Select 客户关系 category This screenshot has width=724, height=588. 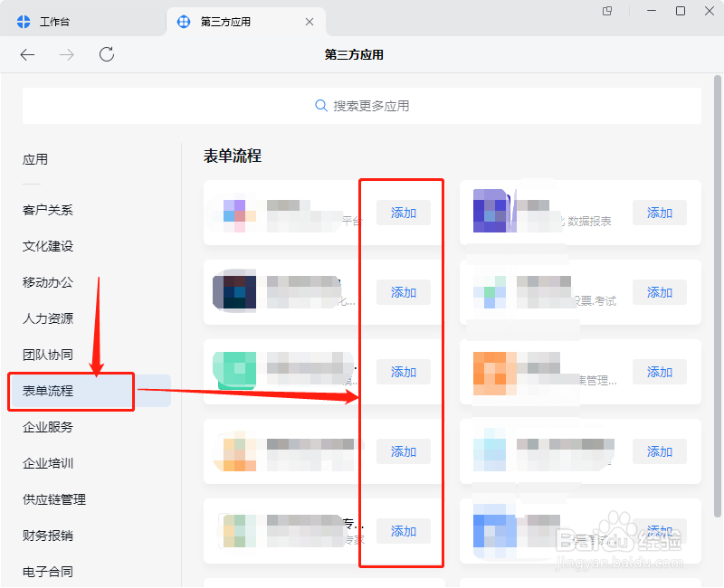click(x=48, y=210)
